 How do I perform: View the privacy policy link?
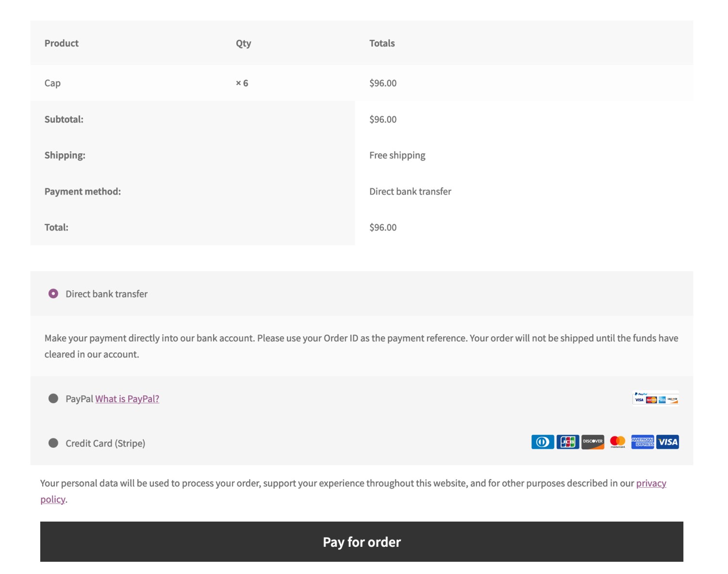(x=651, y=483)
